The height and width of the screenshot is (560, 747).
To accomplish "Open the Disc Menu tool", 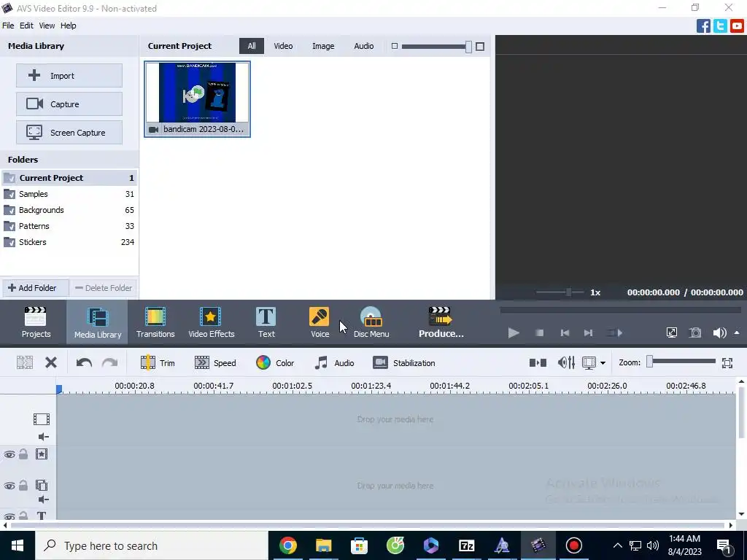I will point(371,322).
